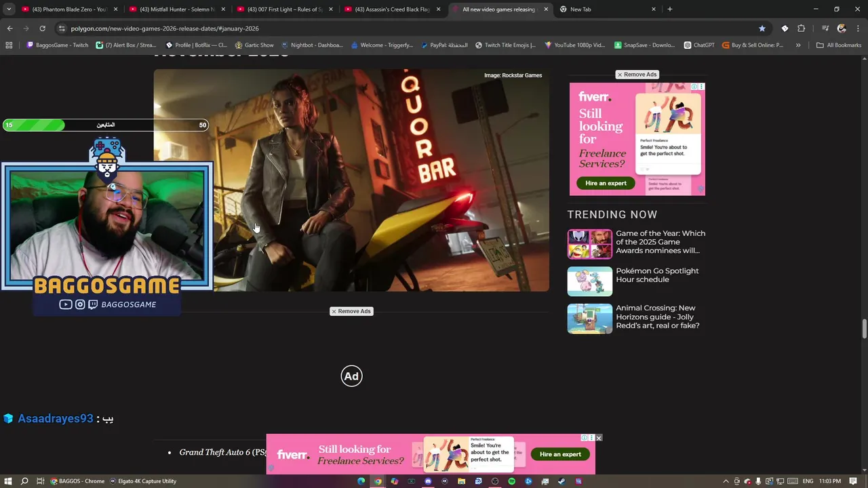
Task: Open the Chrome three-dot menu
Action: tap(858, 28)
